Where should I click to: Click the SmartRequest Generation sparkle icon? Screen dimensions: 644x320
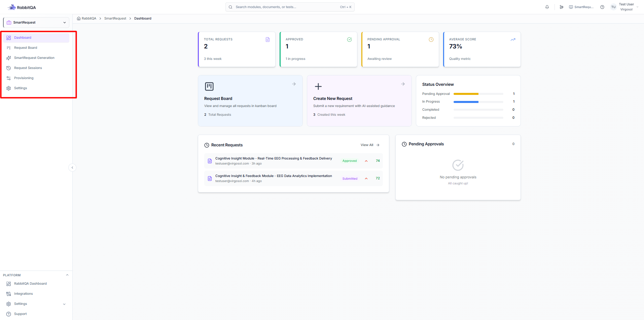pos(9,58)
